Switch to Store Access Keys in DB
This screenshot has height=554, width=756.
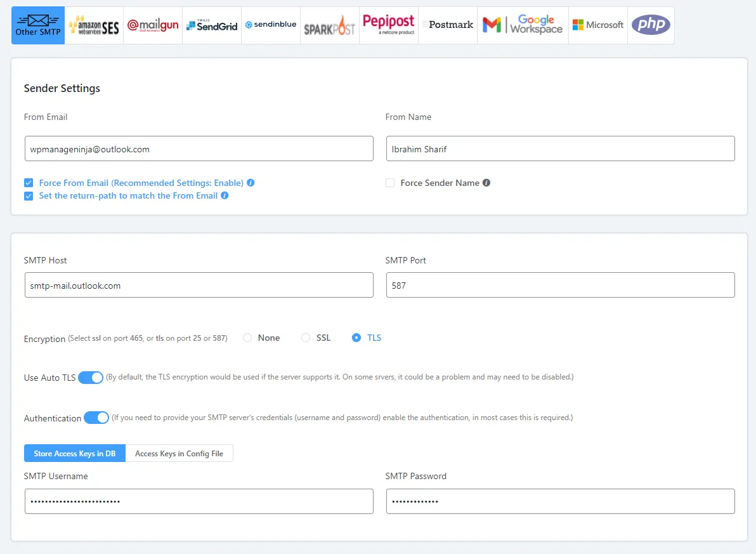75,453
